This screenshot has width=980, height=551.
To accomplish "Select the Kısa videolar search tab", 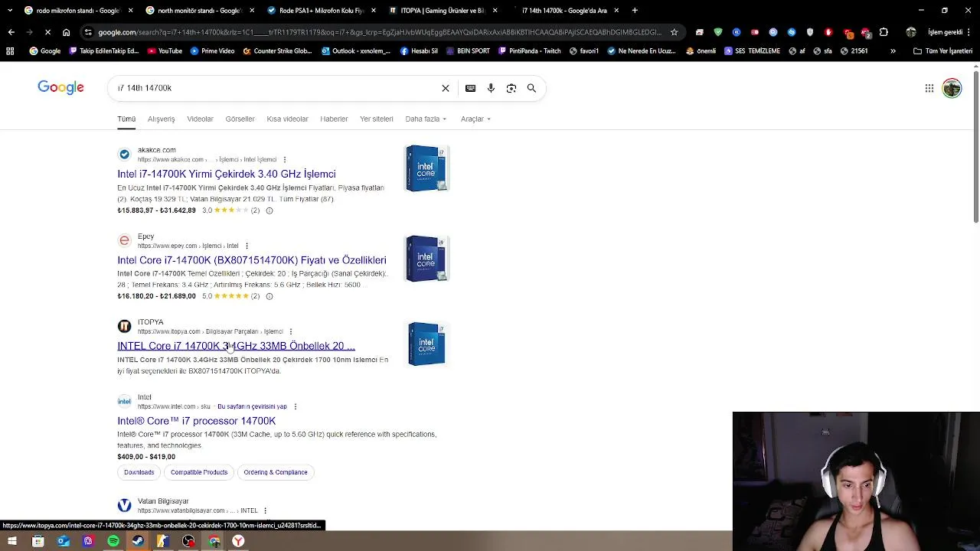I will [287, 119].
